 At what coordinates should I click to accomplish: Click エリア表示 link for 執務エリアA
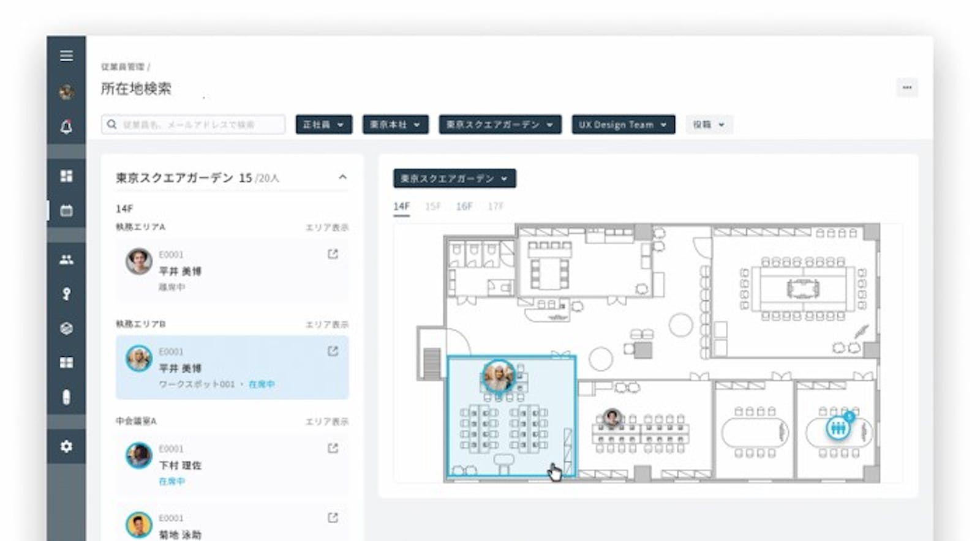(327, 228)
